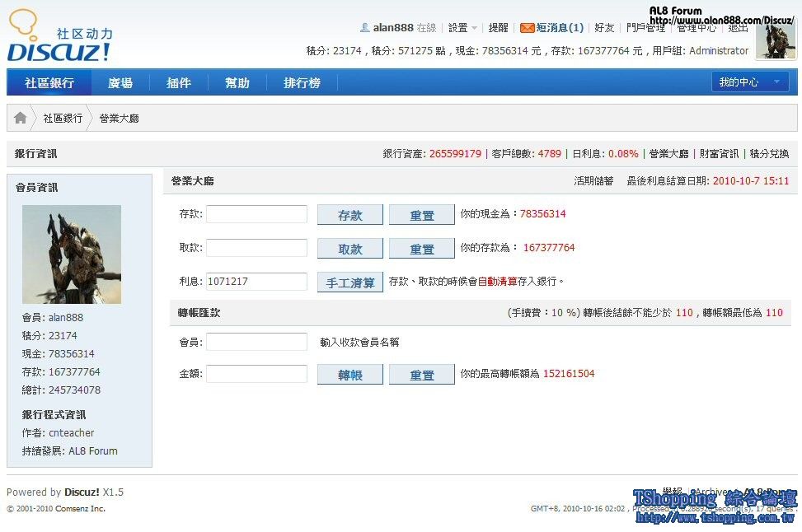Reset the deposit field with 重置
802x532 pixels.
point(421,215)
